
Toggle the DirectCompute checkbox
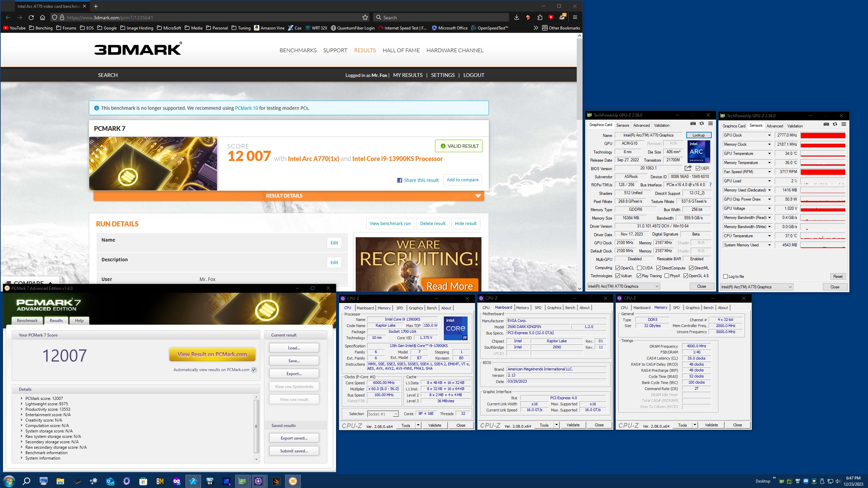[x=659, y=268]
